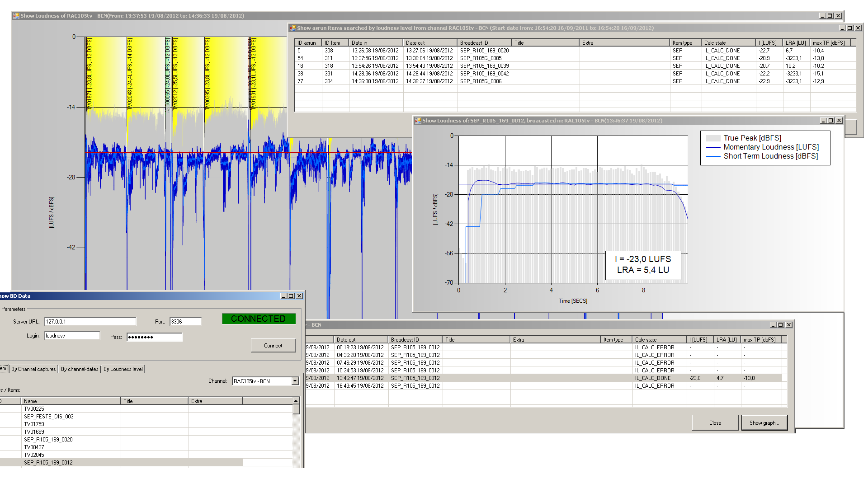Click the Close button in results window

click(x=715, y=423)
